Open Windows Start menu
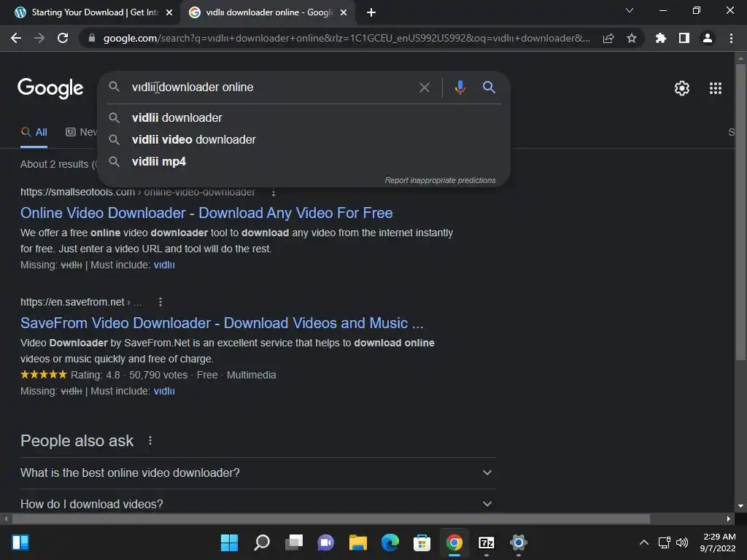The image size is (747, 560). (229, 542)
